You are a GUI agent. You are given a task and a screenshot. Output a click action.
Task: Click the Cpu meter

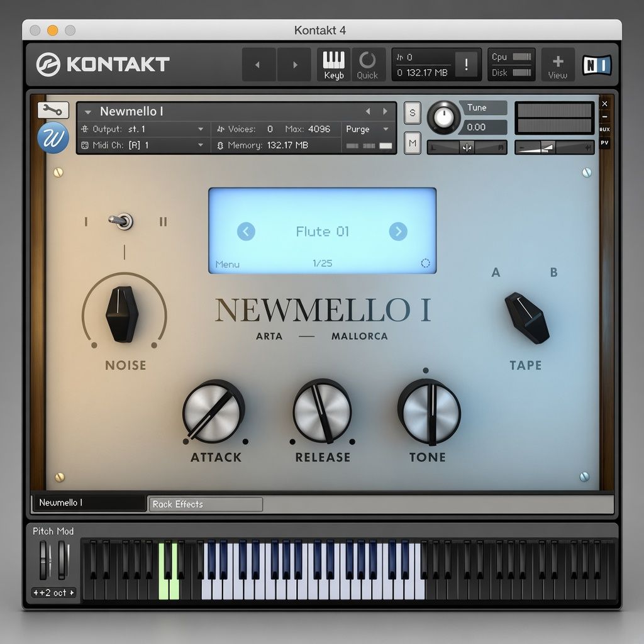[521, 57]
